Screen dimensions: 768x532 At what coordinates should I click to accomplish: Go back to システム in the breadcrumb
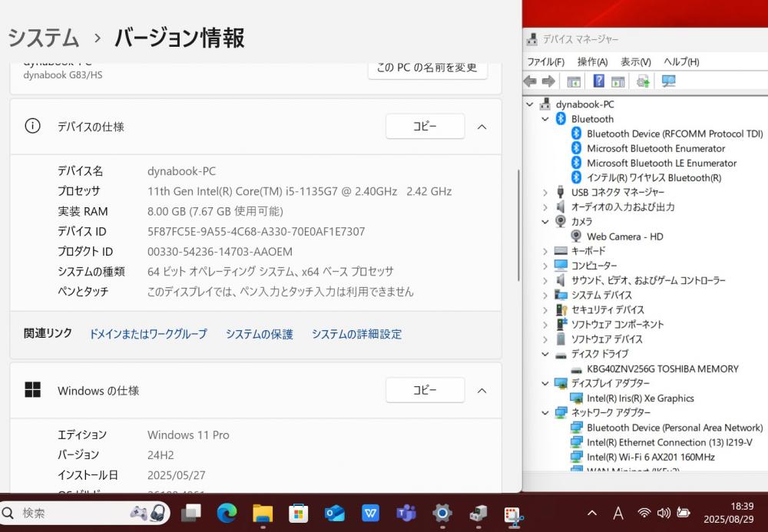(43, 38)
